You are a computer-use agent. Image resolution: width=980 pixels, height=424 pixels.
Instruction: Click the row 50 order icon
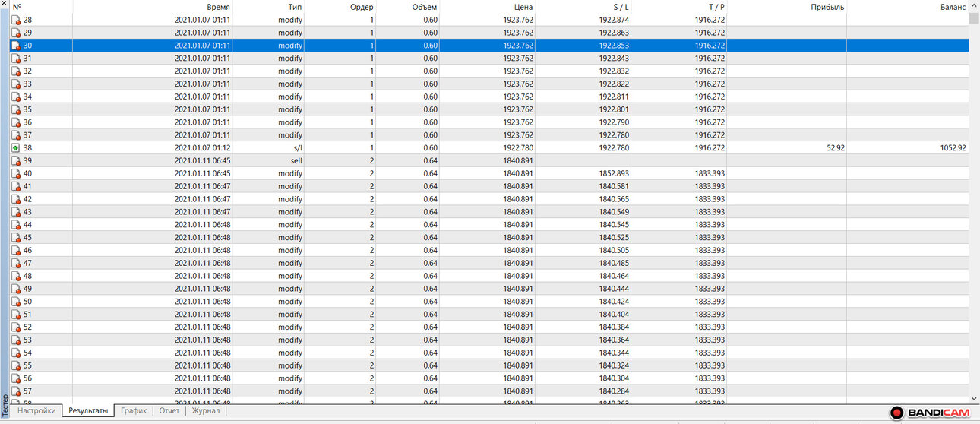[16, 302]
